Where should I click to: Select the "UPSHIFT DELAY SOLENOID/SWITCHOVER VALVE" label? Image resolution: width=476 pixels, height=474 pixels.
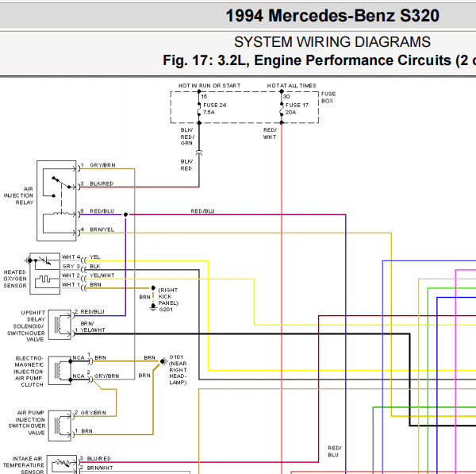26,326
